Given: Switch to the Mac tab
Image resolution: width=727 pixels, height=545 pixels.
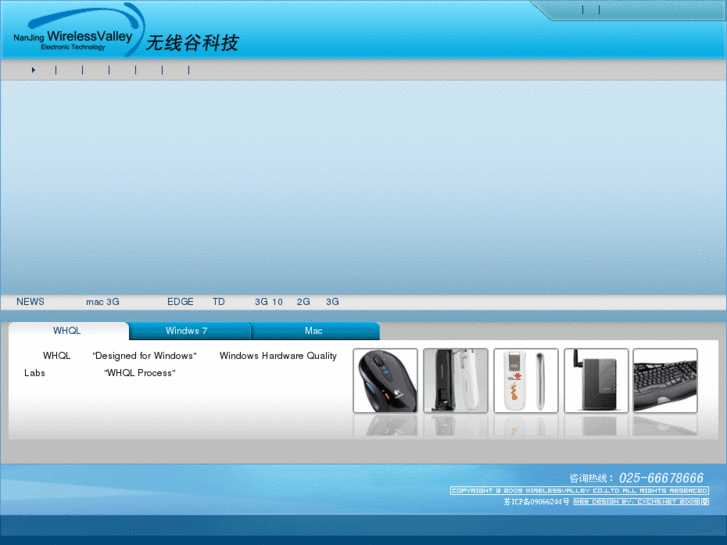Looking at the screenshot, I should (314, 331).
